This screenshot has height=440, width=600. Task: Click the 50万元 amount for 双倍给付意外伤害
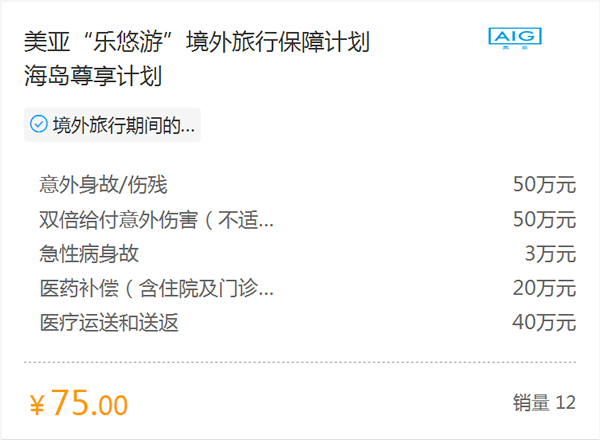(x=545, y=220)
